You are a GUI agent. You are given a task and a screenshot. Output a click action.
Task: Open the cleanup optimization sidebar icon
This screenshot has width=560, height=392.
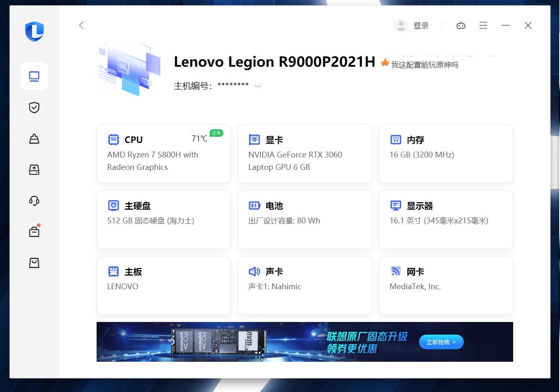(34, 138)
